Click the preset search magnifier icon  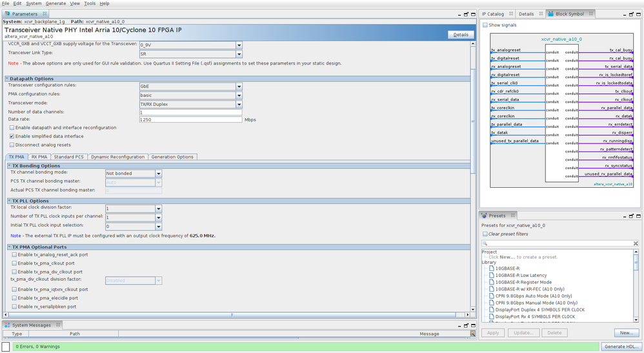coord(485,243)
